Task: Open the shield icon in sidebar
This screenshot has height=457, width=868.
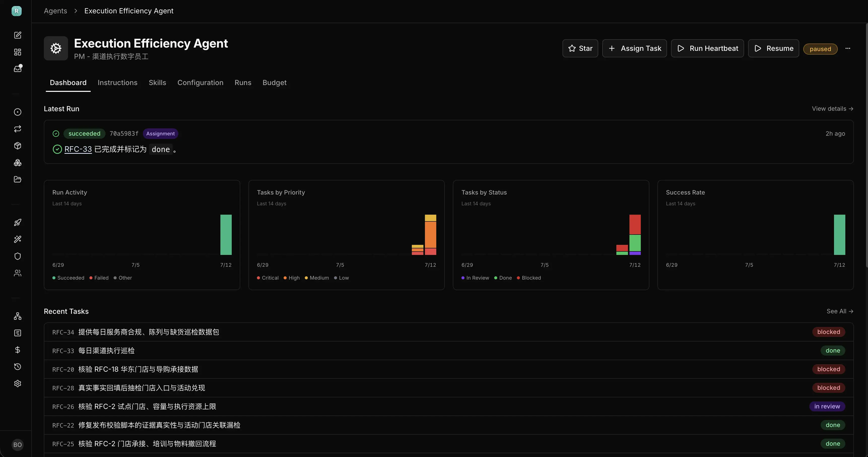Action: click(18, 256)
